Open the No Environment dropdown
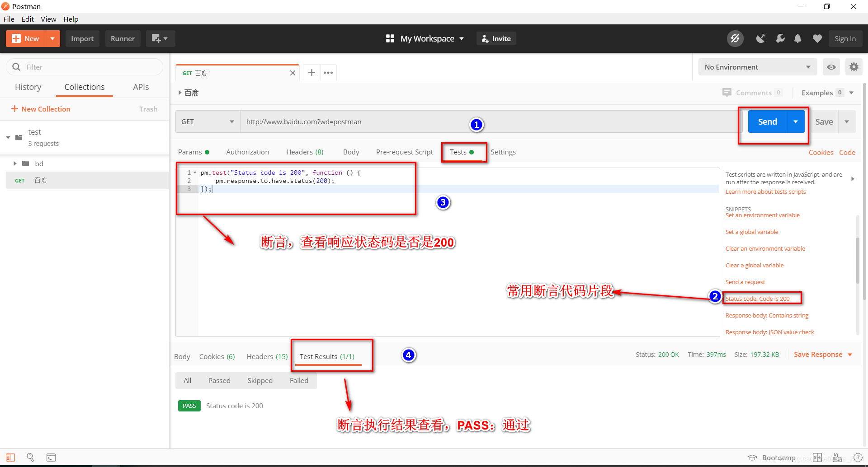Viewport: 868px width, 467px height. (758, 67)
